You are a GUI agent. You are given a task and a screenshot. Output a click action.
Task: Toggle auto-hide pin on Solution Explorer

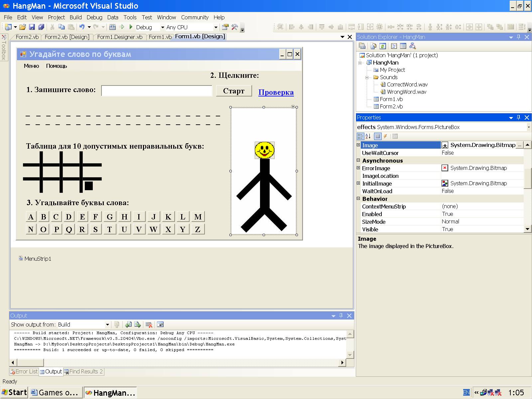(518, 37)
